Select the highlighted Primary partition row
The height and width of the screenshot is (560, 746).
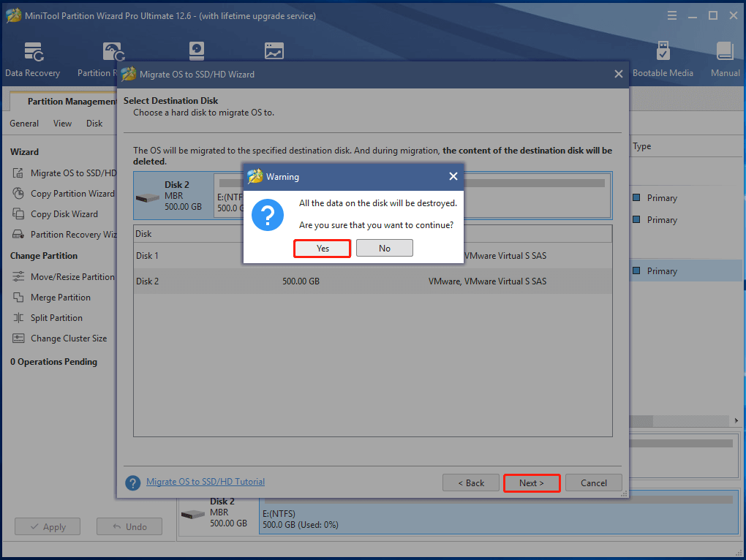coord(685,271)
